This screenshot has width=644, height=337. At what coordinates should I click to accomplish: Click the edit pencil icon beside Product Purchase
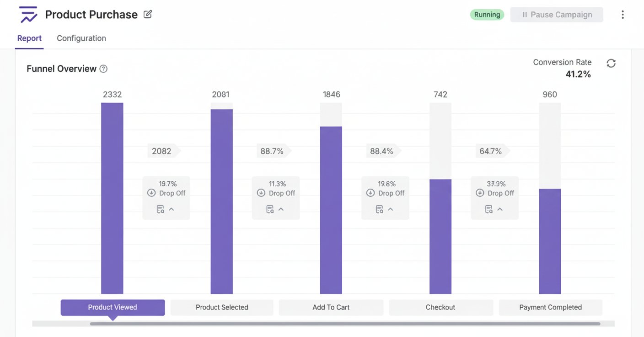click(x=148, y=14)
